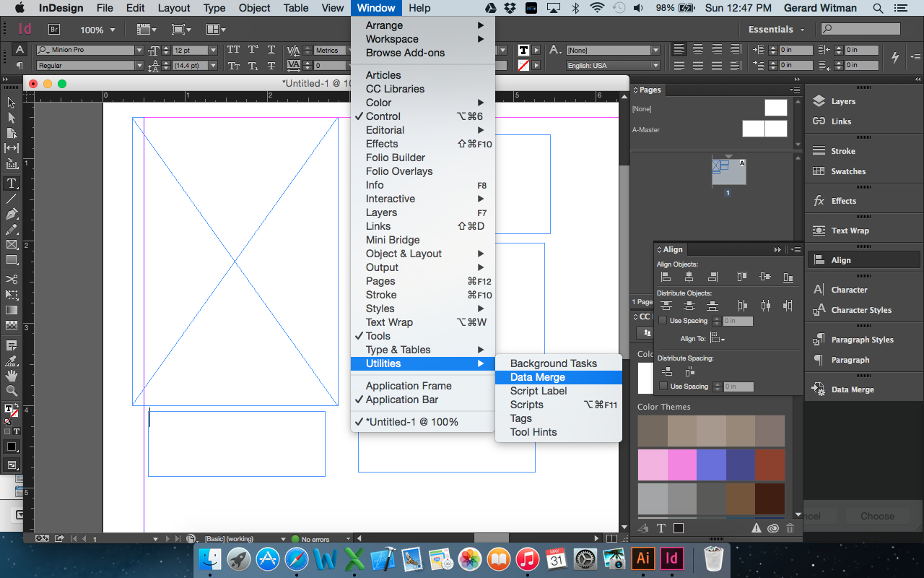Enable Use Spacing under Distribute Objects

point(663,321)
